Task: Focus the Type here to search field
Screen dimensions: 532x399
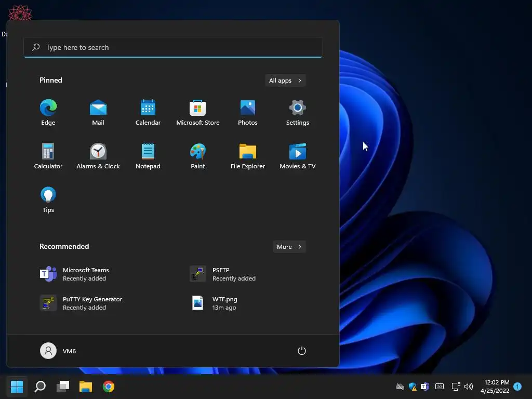Action: point(173,47)
